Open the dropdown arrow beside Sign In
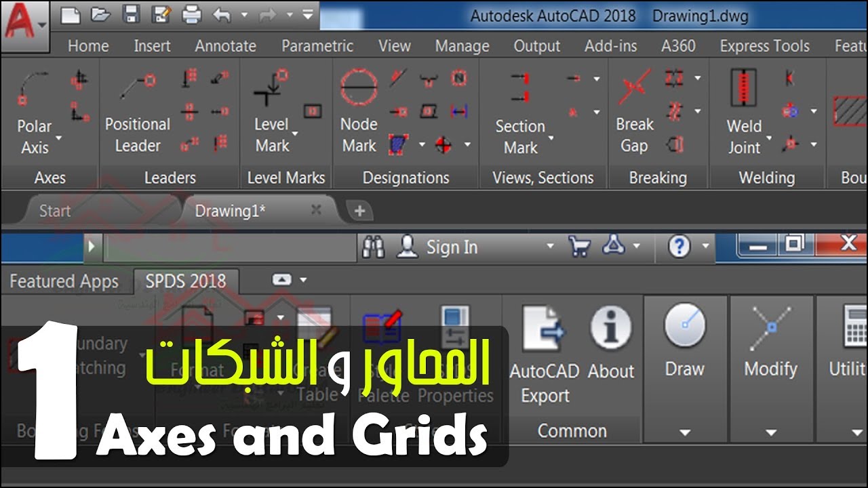 click(550, 247)
